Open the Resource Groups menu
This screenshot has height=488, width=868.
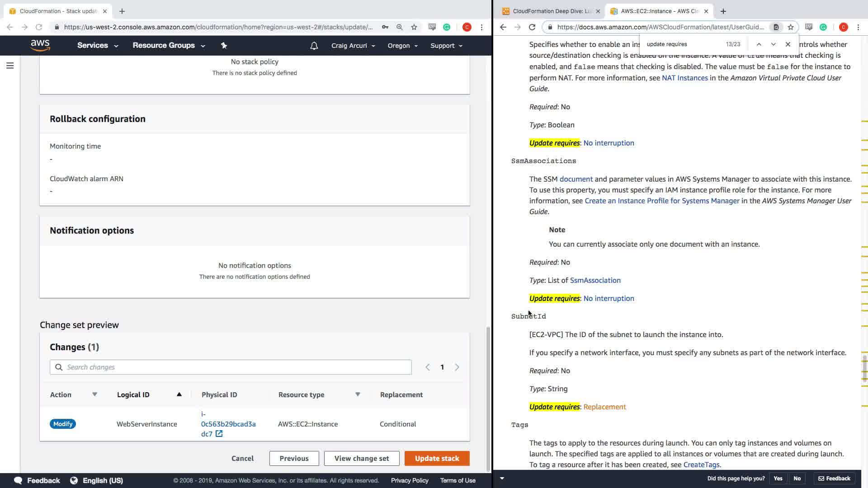(168, 45)
